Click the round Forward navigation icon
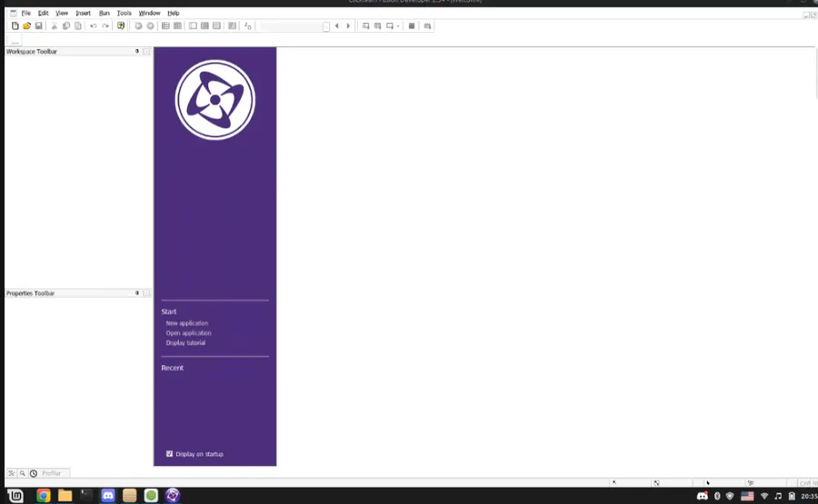Image resolution: width=818 pixels, height=504 pixels. click(150, 25)
